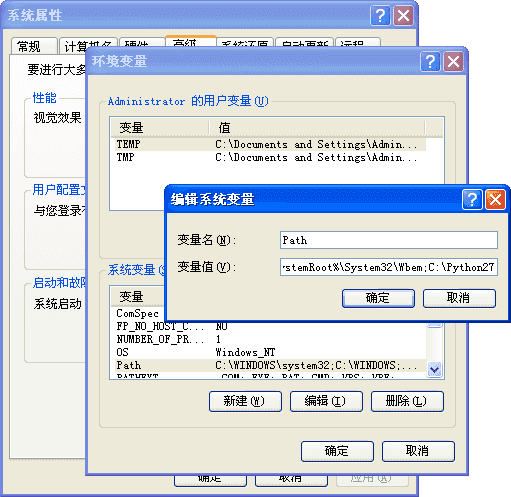Click the 变量 column header in user variables list

[160, 127]
